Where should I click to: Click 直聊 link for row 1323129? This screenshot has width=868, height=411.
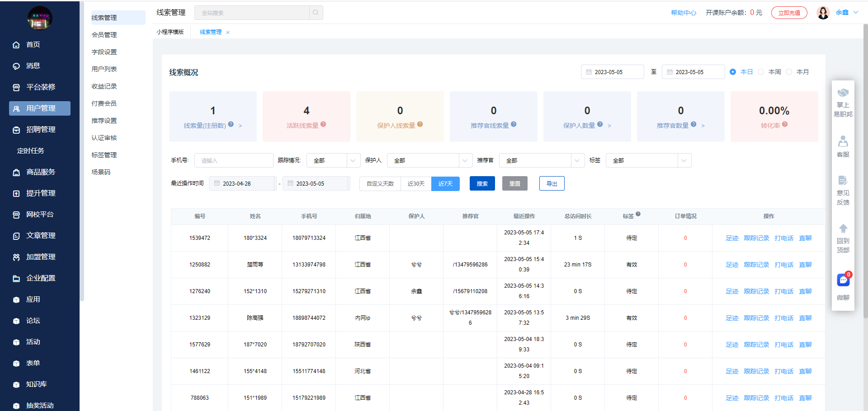pos(805,318)
